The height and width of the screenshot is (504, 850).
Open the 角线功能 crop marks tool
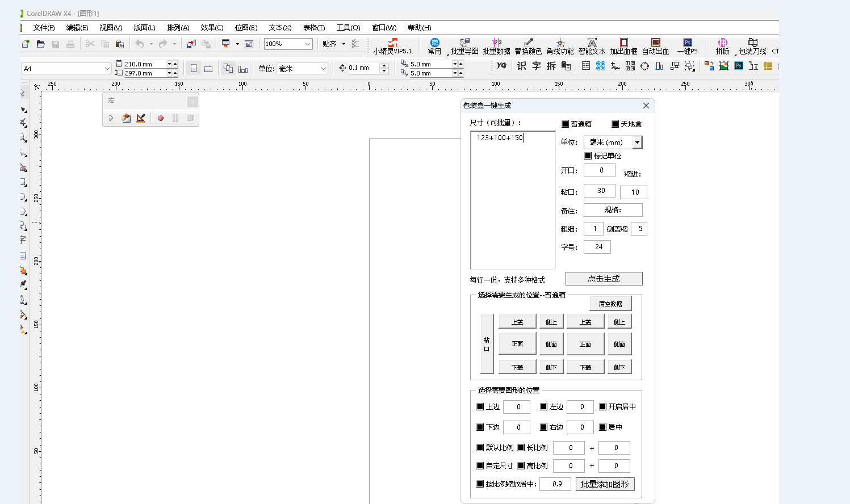tap(560, 47)
